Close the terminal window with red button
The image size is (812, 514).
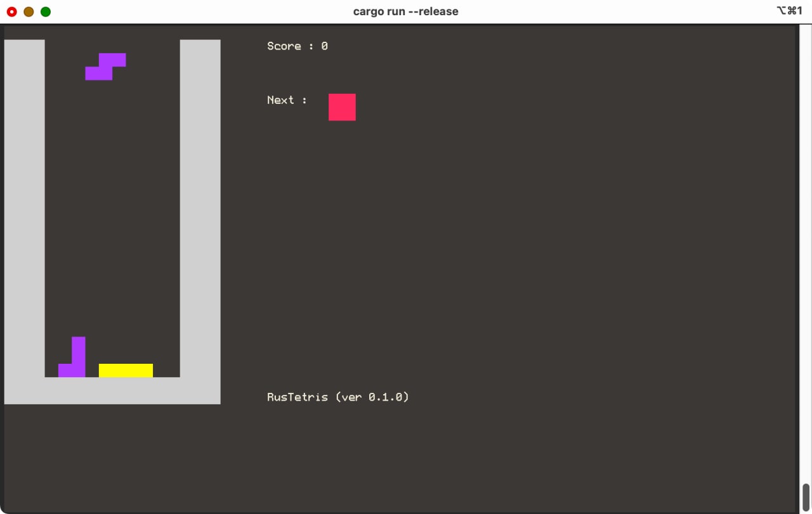pyautogui.click(x=11, y=11)
